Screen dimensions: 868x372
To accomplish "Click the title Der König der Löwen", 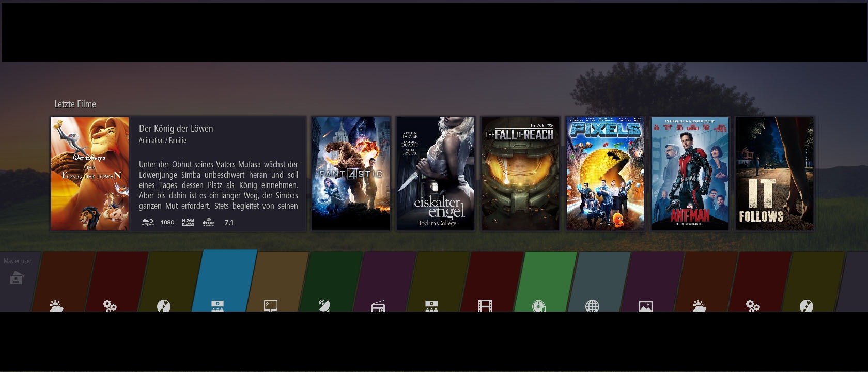I will coord(176,128).
